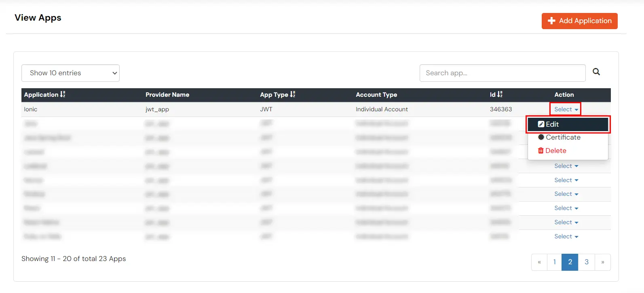Sort by Application column sort icon
Screen dimensions: 644x293
click(x=63, y=94)
